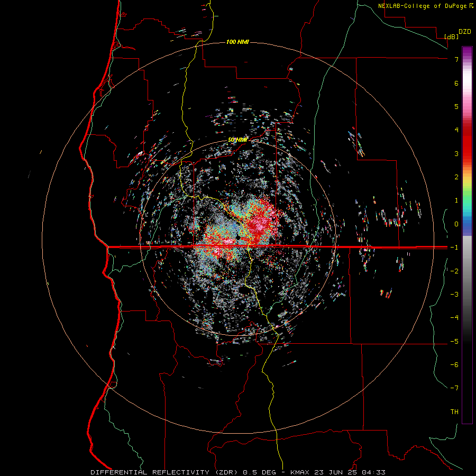476x476 pixels.
Task: Click the 2 value on the color scale
Action: pyautogui.click(x=456, y=177)
